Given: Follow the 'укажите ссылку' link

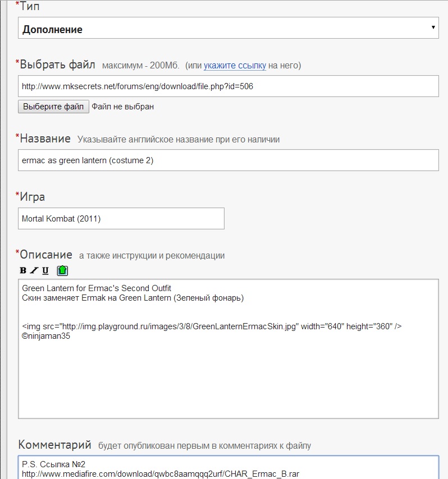Looking at the screenshot, I should (235, 66).
